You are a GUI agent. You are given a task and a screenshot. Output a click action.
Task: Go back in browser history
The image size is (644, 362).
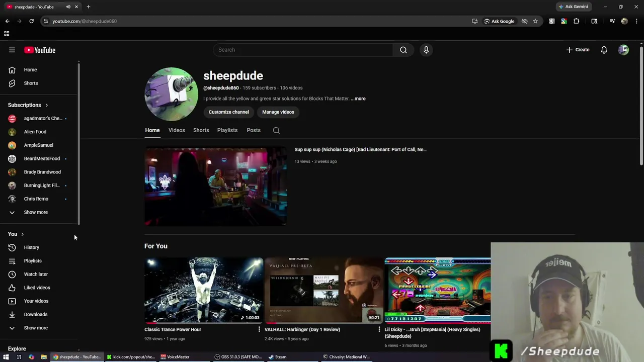click(x=7, y=21)
